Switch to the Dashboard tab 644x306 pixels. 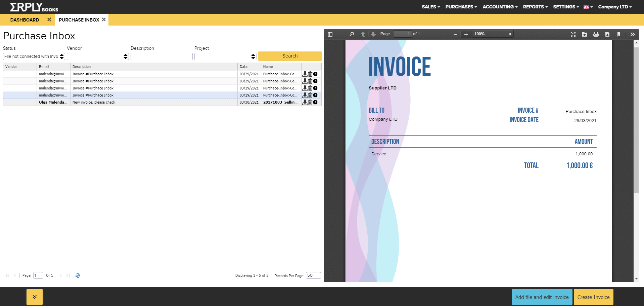[x=25, y=20]
